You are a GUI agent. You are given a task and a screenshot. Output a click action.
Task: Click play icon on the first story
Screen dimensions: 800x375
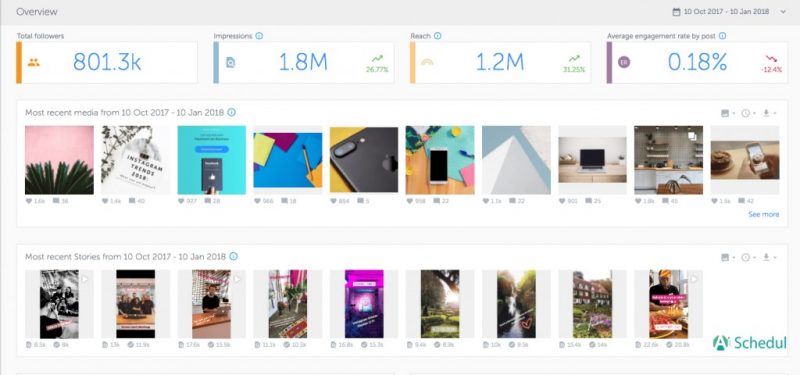point(85,279)
